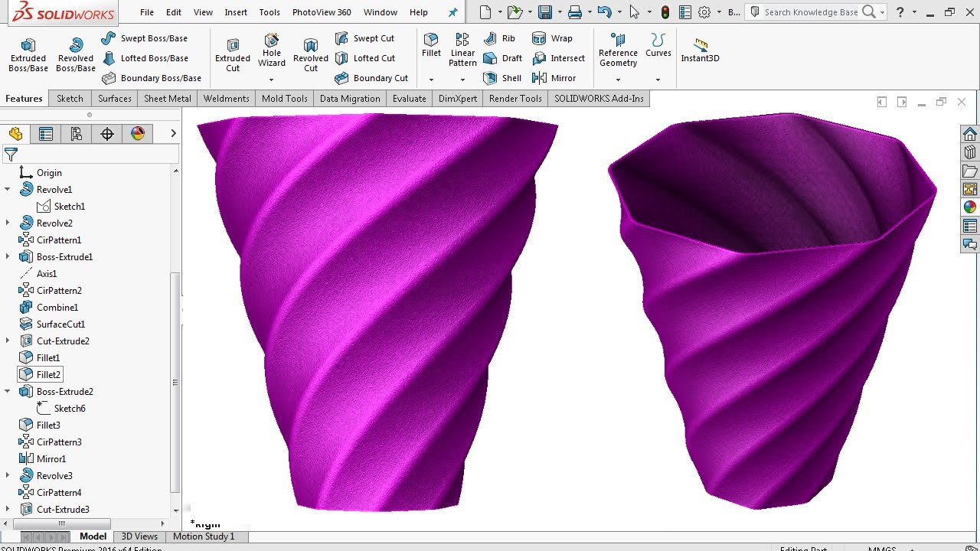Open Reference Geometry tools

(x=618, y=51)
